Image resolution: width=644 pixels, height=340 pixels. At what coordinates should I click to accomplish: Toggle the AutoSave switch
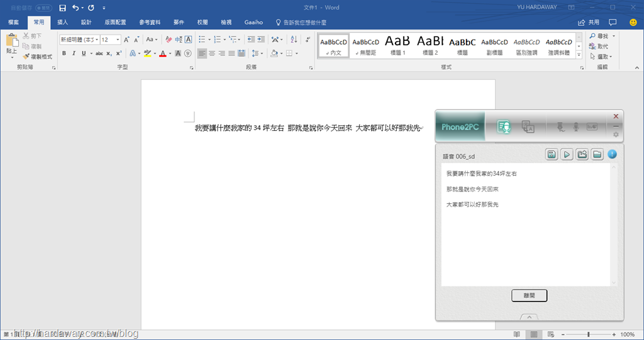tap(43, 8)
